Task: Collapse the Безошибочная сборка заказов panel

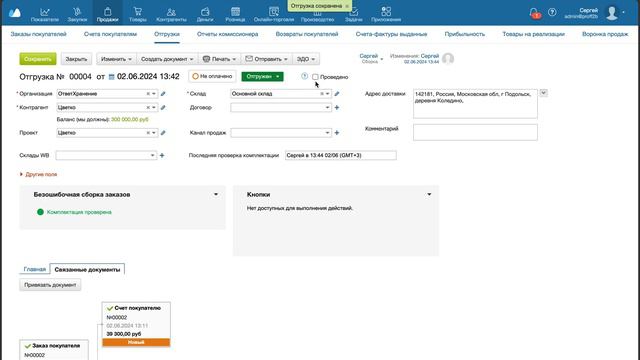Action: tap(216, 195)
